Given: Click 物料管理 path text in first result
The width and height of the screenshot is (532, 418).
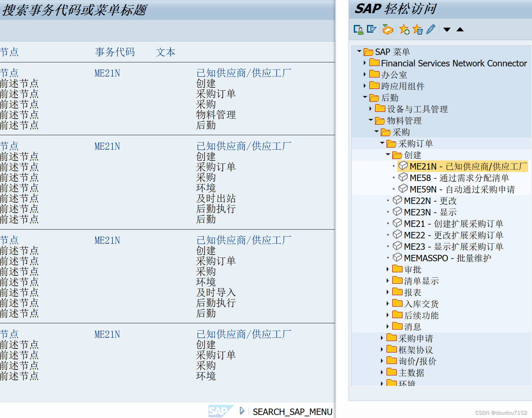Looking at the screenshot, I should pyautogui.click(x=216, y=115).
